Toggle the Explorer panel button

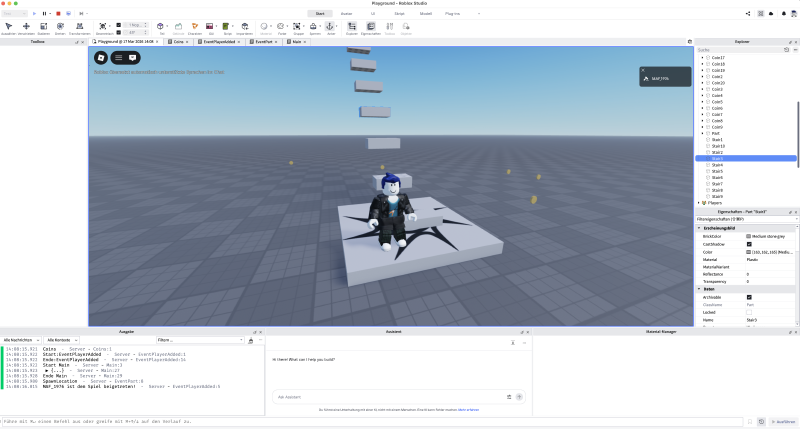pos(352,27)
